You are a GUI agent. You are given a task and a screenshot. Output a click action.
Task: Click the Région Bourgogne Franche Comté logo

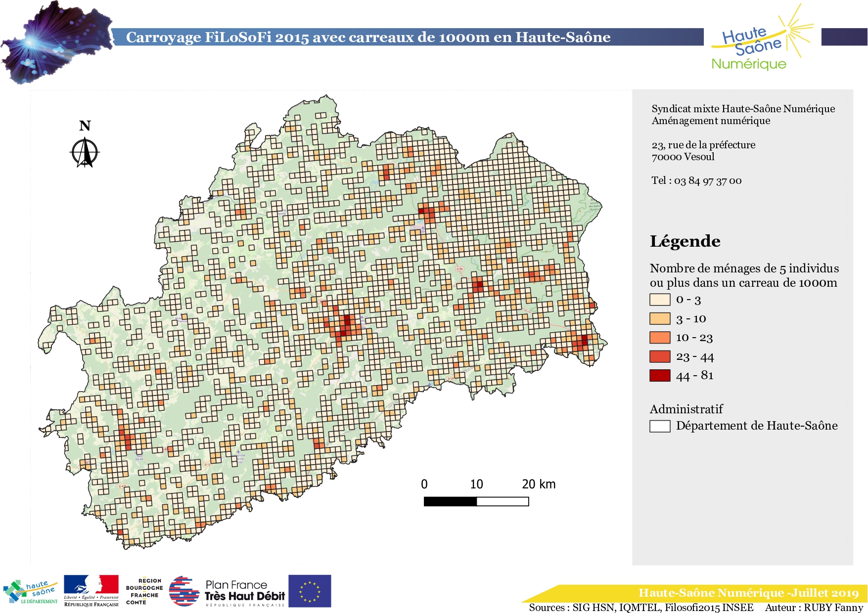[143, 591]
